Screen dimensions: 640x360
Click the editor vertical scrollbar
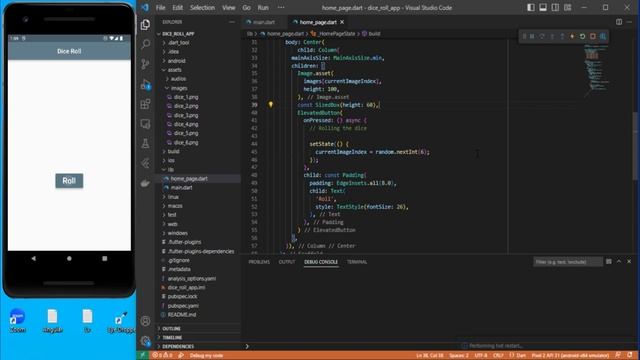click(x=636, y=147)
